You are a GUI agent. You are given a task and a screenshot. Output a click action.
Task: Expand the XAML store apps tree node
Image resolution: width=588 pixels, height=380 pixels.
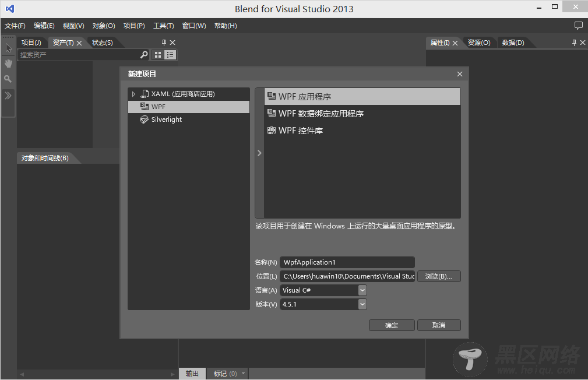[133, 94]
